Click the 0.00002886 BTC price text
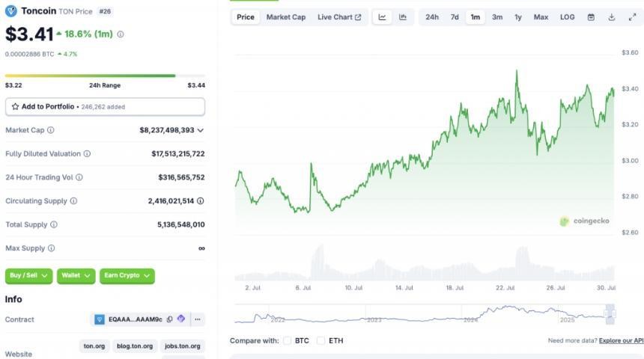The width and height of the screenshot is (644, 359). click(29, 54)
